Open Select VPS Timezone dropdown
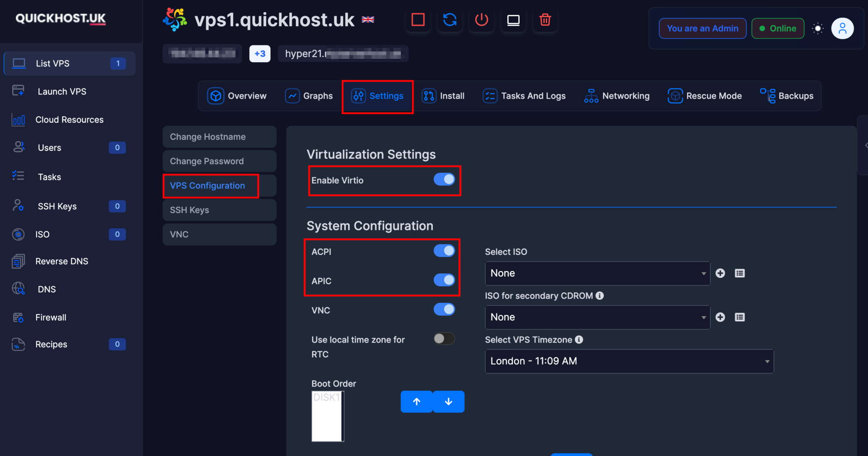868x456 pixels. (x=629, y=361)
